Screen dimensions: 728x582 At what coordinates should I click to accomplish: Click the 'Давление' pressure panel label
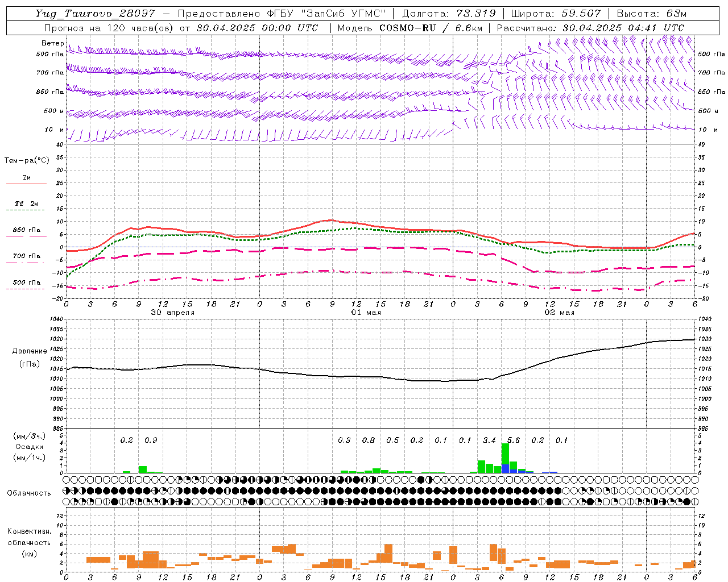click(30, 351)
